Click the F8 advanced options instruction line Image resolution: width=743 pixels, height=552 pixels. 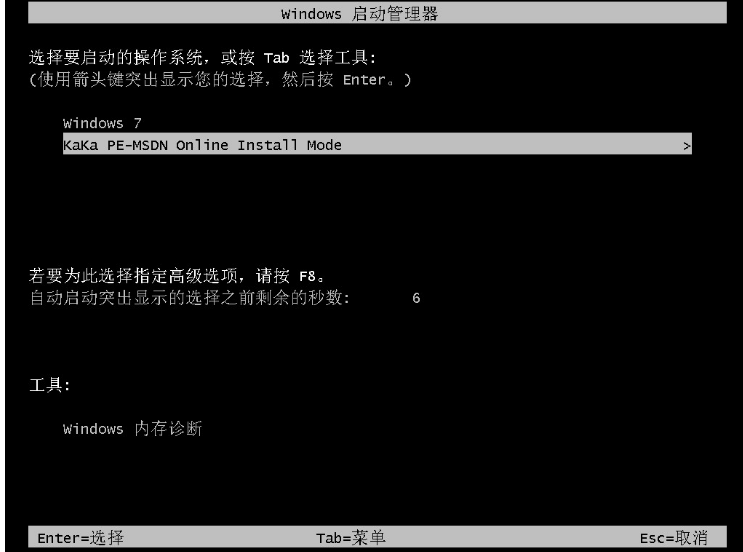(x=177, y=275)
